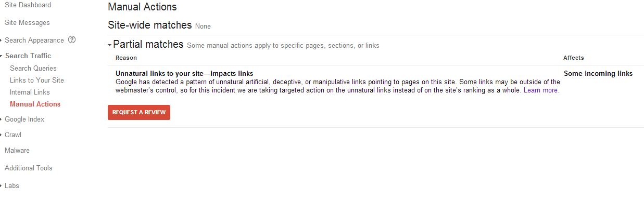The image size is (644, 200).
Task: Open Site Dashboard in sidebar
Action: [28, 5]
